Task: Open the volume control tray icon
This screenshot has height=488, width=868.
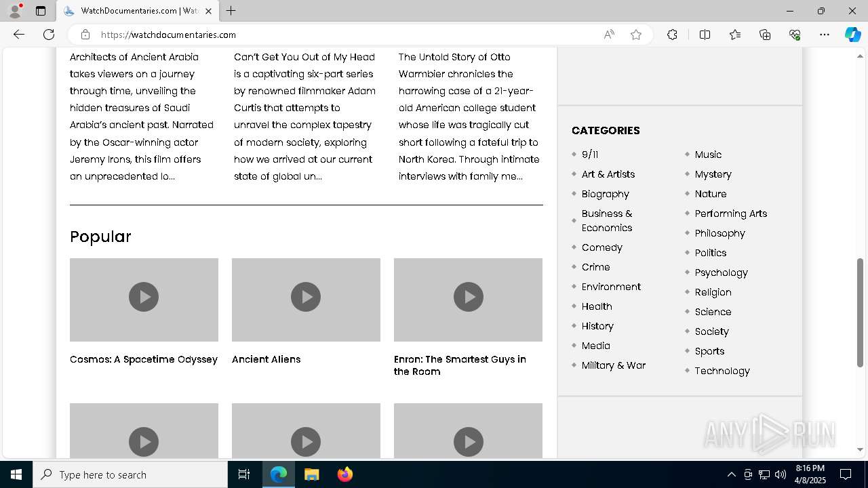Action: point(781,474)
